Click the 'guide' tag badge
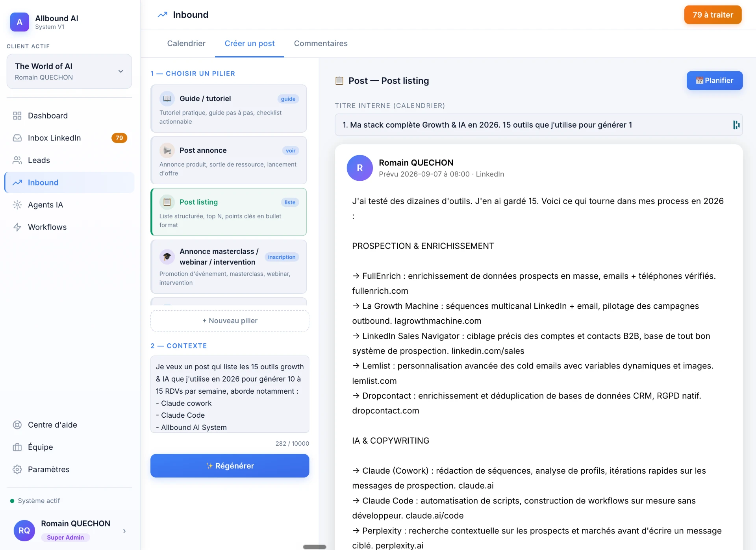Screen dimensions: 756x550 (288, 99)
